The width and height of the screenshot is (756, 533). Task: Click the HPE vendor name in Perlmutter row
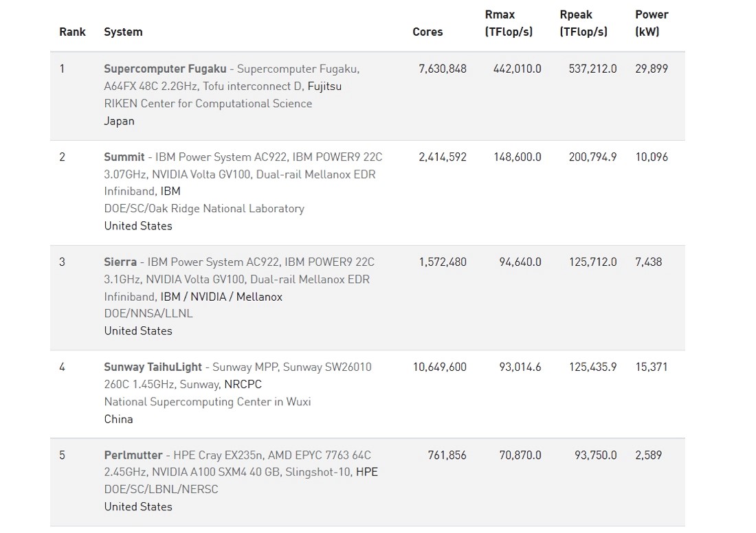point(367,473)
